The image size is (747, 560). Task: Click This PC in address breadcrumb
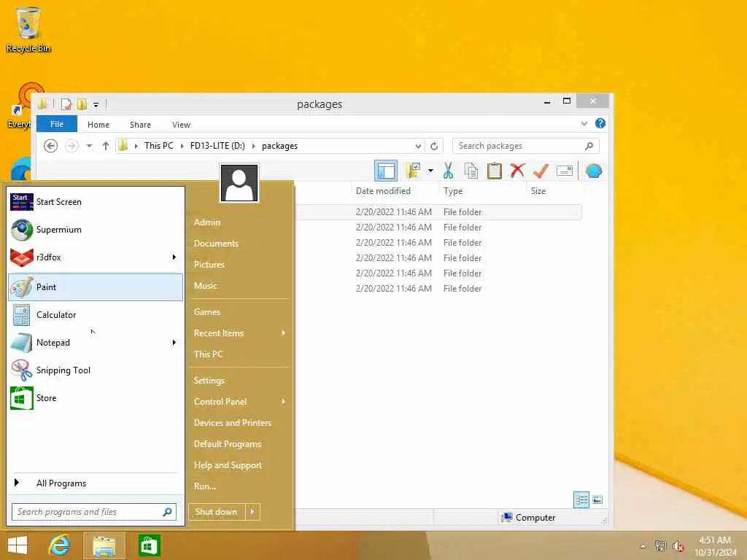click(x=158, y=146)
